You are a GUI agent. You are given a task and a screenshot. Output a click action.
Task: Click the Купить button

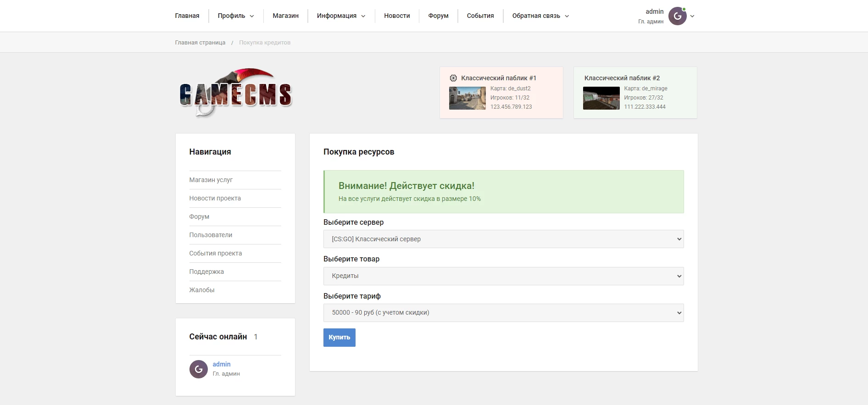coord(339,338)
